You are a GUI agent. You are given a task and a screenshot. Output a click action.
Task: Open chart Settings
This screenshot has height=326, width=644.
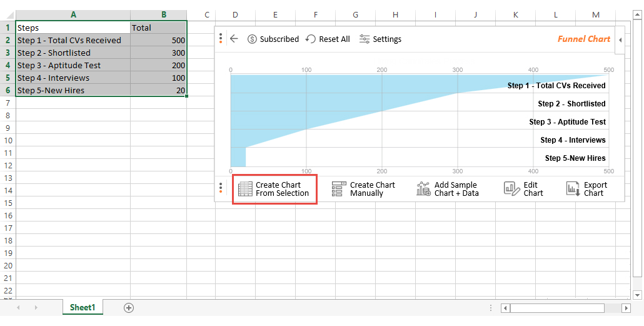380,39
